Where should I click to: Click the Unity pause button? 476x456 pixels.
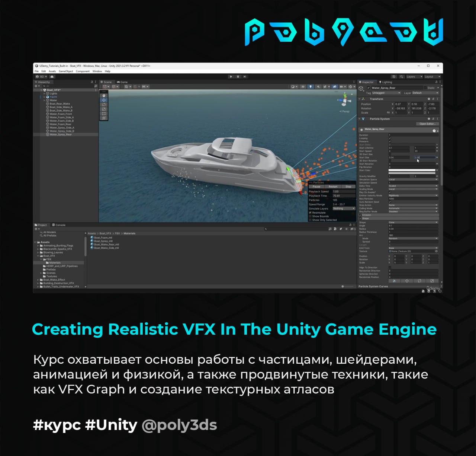tap(238, 77)
